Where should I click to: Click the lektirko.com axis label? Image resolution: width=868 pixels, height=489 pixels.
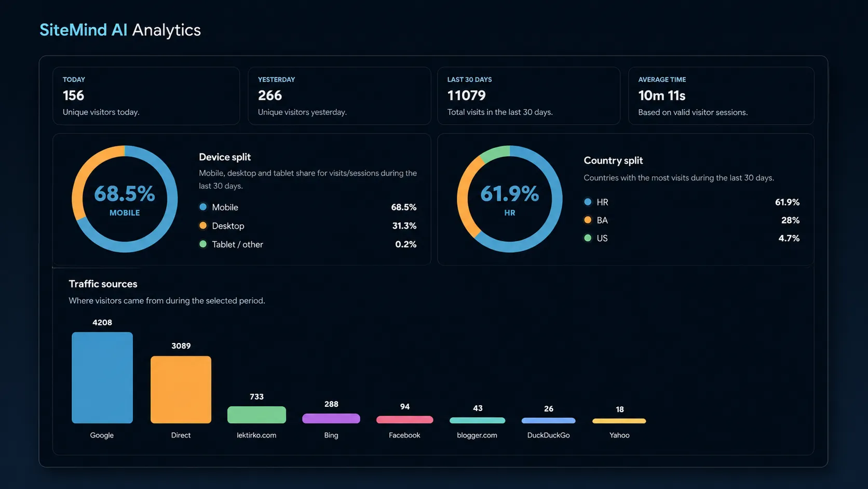coord(256,435)
